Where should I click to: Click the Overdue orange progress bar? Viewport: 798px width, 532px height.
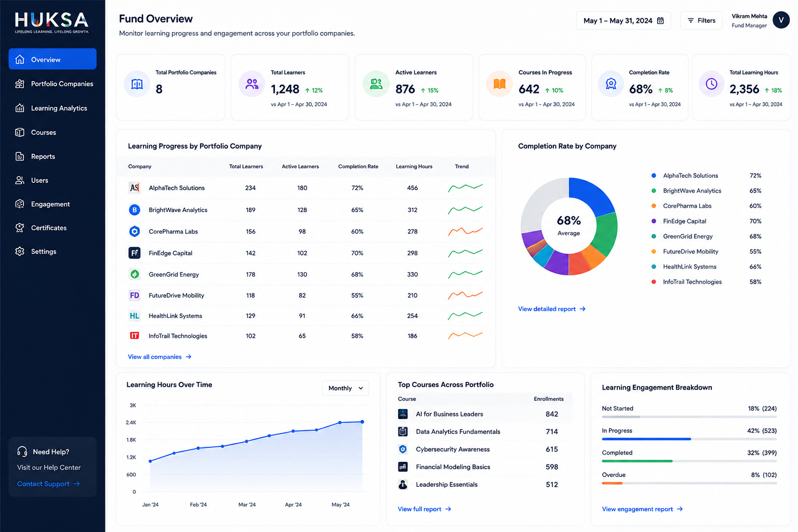coord(612,483)
